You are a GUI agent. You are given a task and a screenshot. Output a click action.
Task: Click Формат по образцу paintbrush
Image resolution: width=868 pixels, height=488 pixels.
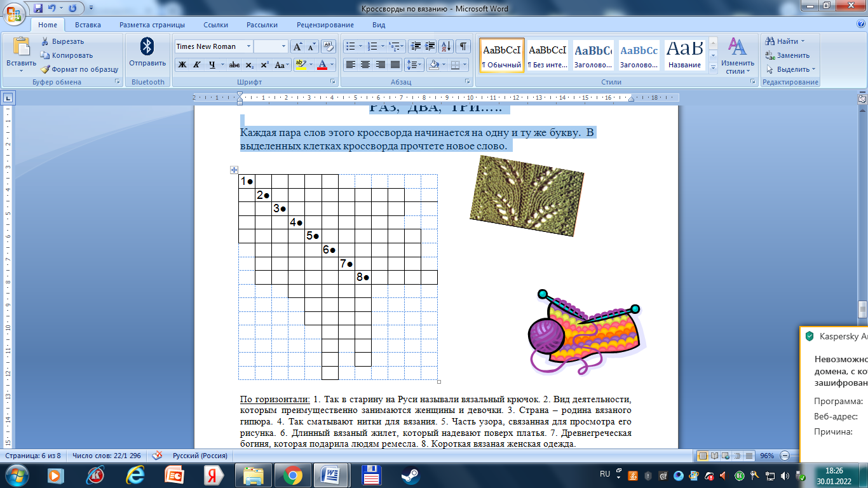(x=46, y=69)
